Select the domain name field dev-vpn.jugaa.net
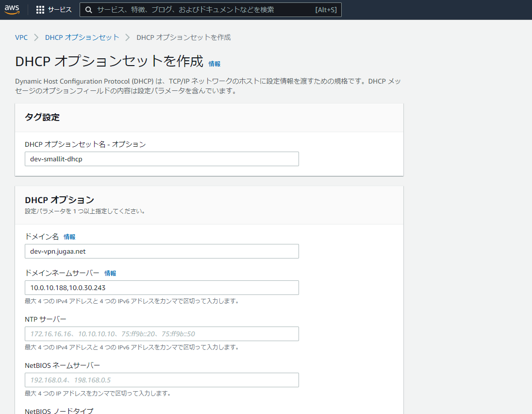Viewport: 532px width, 414px height. (162, 251)
